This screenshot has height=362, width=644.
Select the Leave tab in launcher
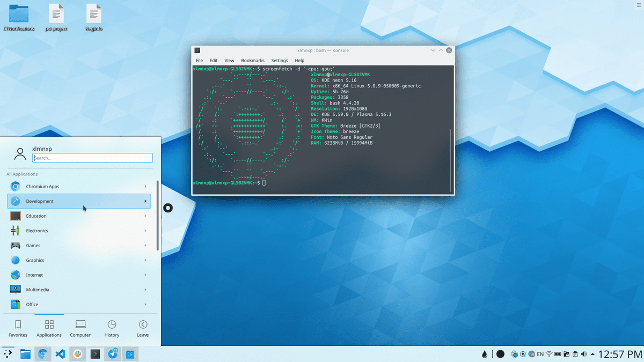click(143, 328)
